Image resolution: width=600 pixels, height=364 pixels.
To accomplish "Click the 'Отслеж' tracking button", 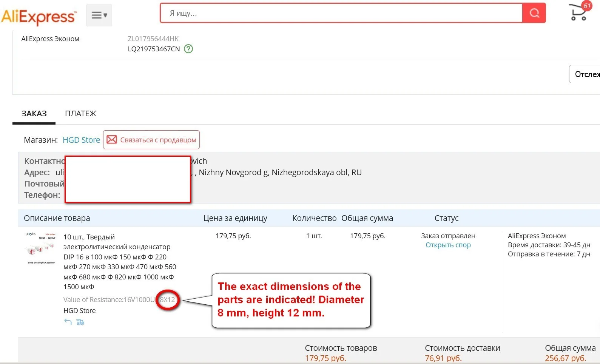I will (585, 74).
